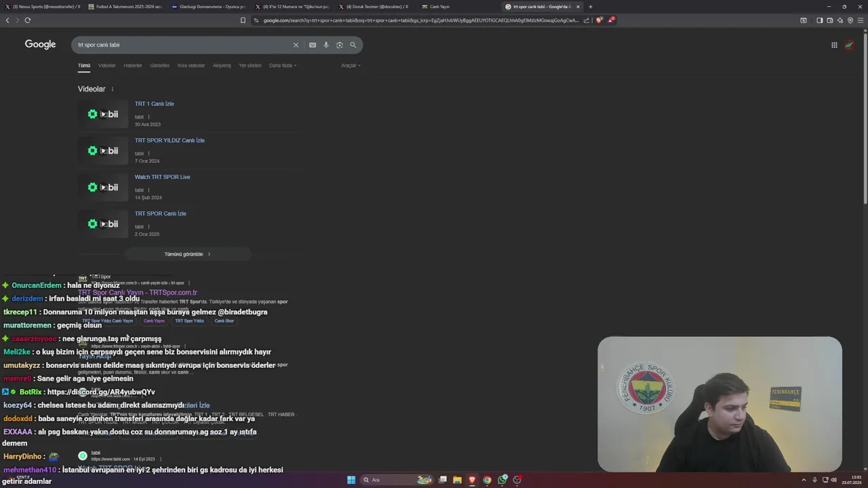Switch to Nexus Sports browser tab
The image size is (868, 488).
point(42,7)
